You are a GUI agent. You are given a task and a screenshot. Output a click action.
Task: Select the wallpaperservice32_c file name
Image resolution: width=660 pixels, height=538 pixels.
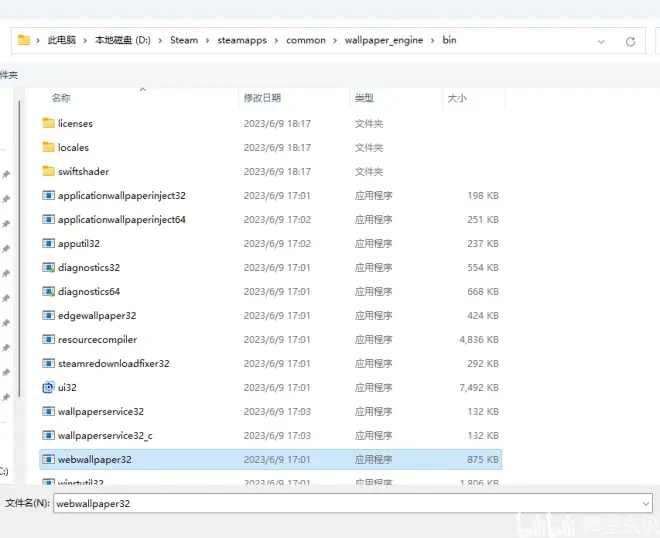[105, 435]
